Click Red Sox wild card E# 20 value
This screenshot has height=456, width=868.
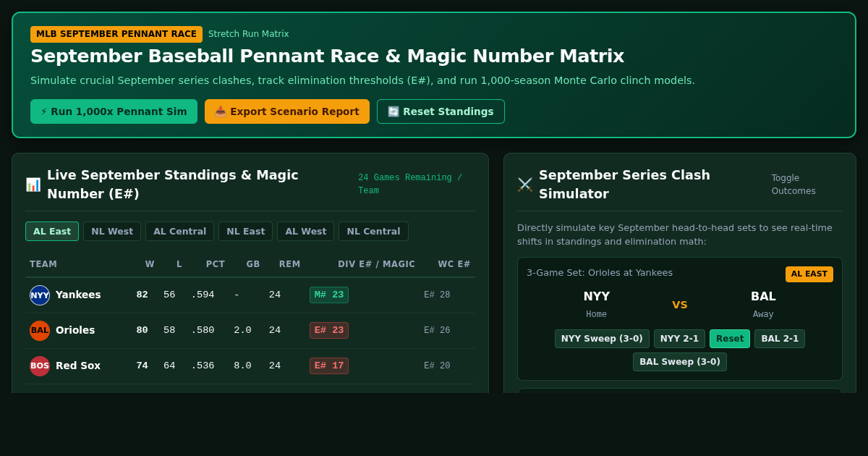coord(437,366)
